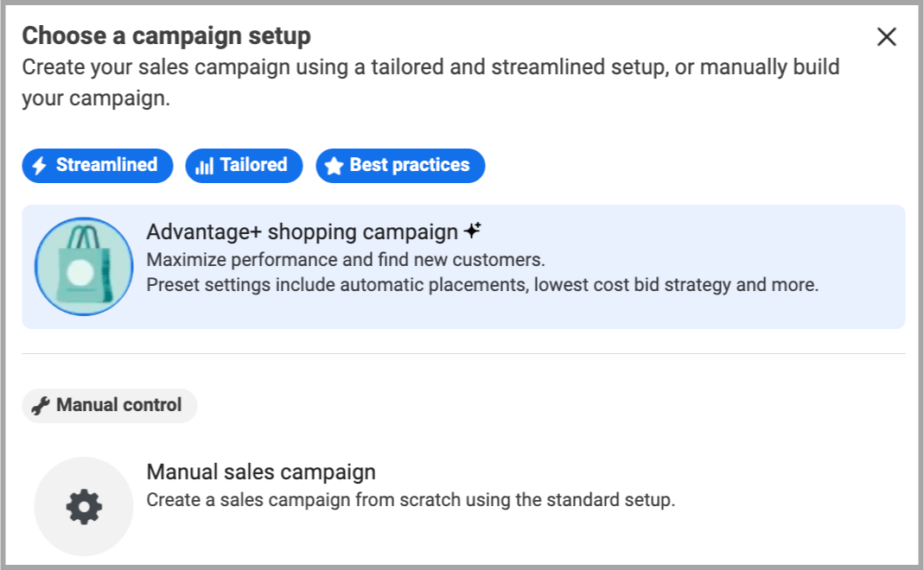Click the preset settings description line
Viewport: 924px width, 570px height.
coord(481,285)
